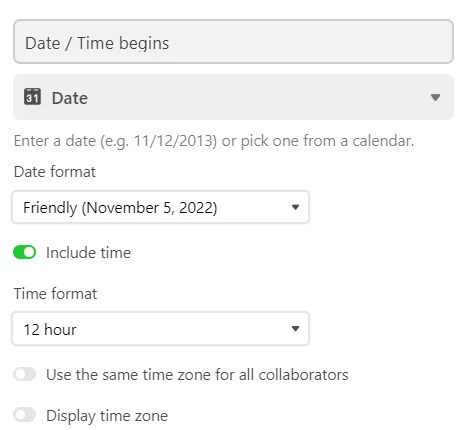Toggle Use the same time zone switch
466x430 pixels.
pyautogui.click(x=25, y=374)
